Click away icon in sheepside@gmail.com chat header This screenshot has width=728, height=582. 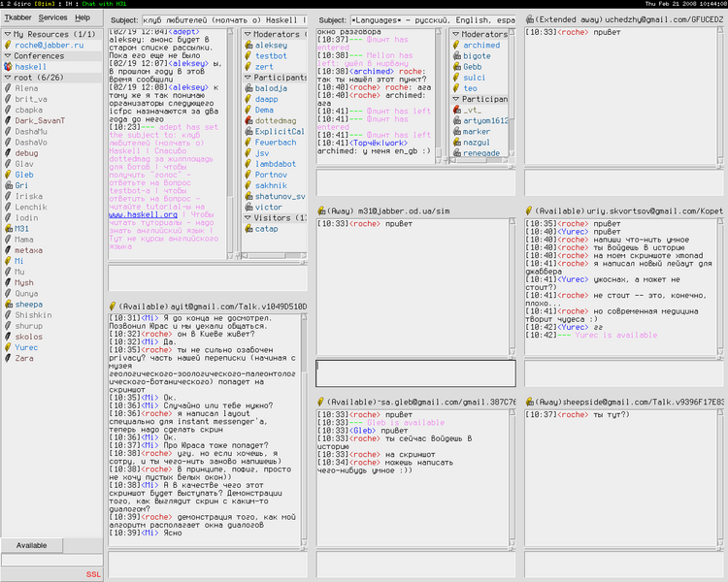coord(529,402)
